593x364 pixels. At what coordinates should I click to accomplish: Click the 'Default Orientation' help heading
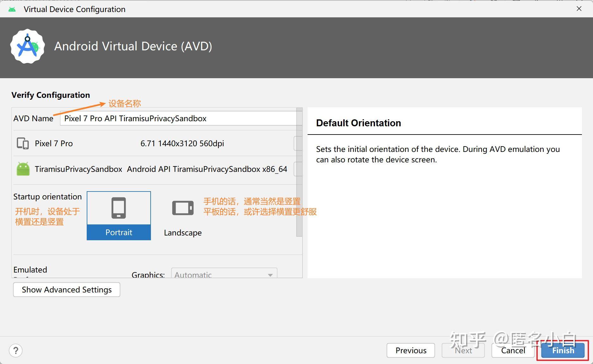coord(359,123)
